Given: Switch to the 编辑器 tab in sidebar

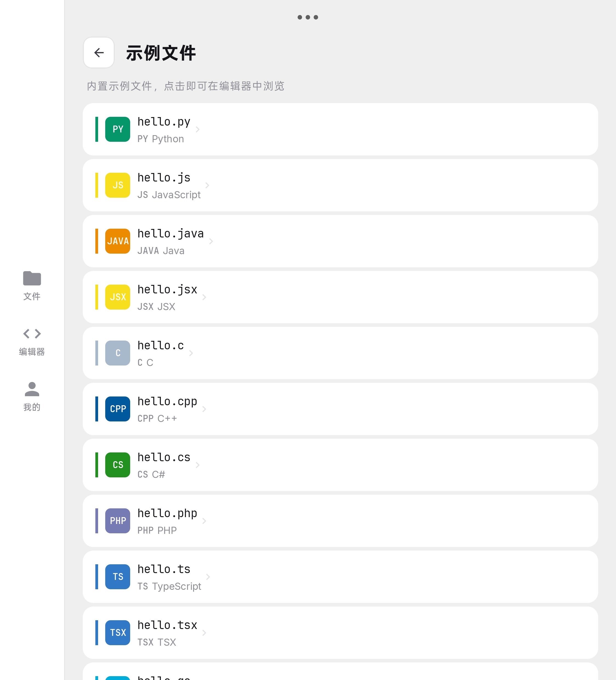Looking at the screenshot, I should pyautogui.click(x=32, y=342).
